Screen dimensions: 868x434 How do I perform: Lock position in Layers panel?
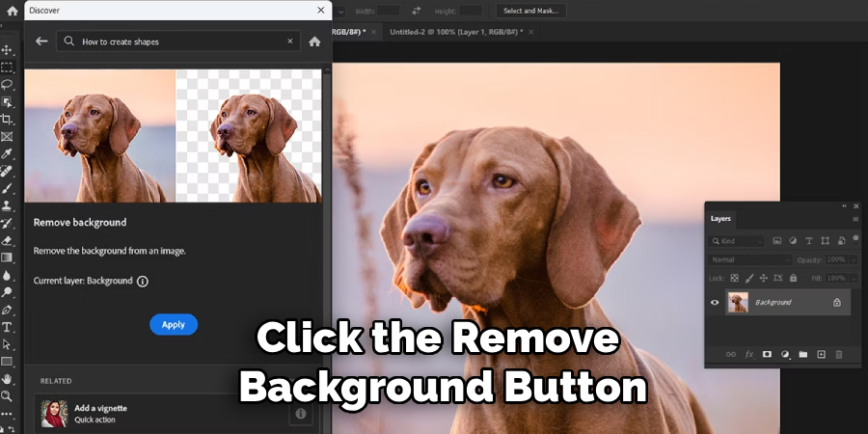764,278
